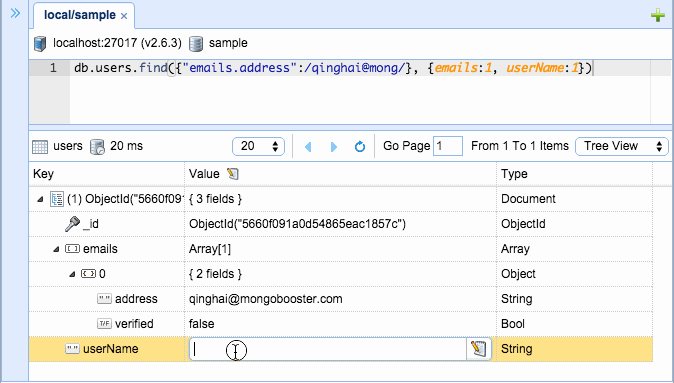
Task: Click the From 1 To 1 Items label
Action: (x=520, y=146)
